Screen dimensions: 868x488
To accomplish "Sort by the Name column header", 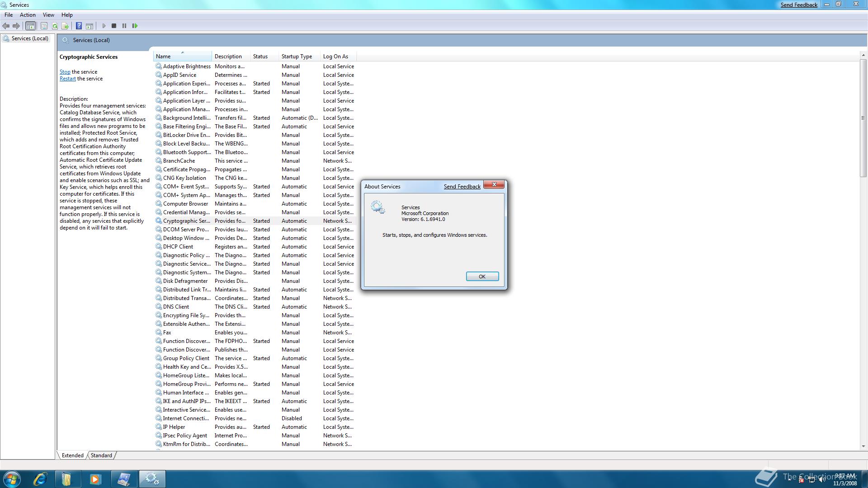I will (182, 56).
